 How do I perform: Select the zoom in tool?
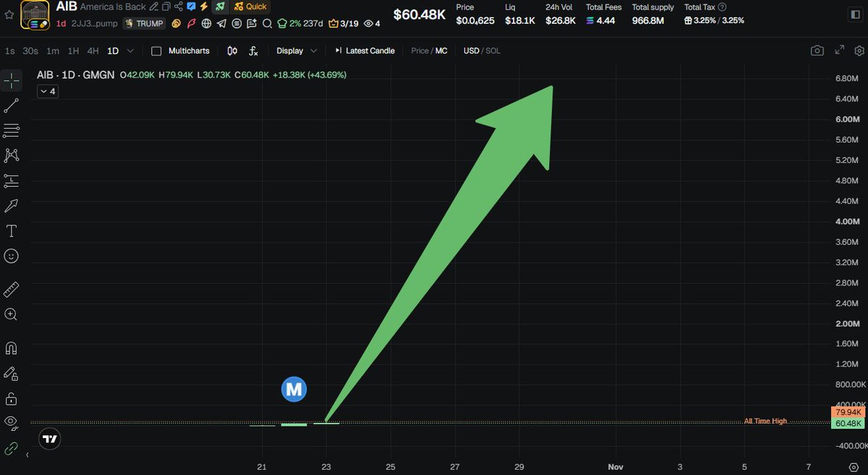(x=11, y=314)
